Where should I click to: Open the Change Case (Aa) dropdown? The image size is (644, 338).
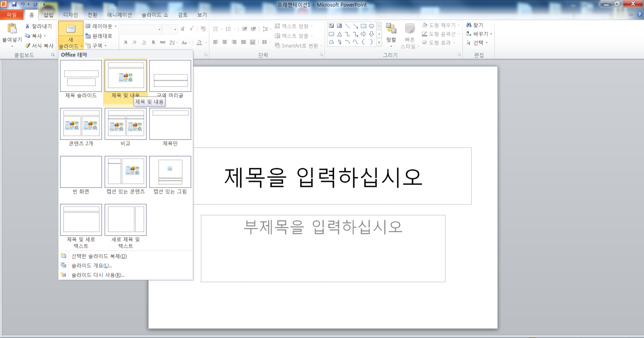(186, 42)
